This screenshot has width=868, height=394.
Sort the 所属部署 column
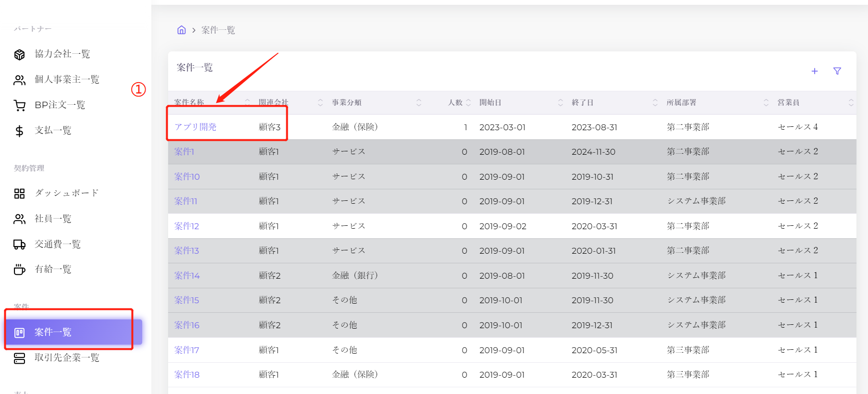(766, 102)
